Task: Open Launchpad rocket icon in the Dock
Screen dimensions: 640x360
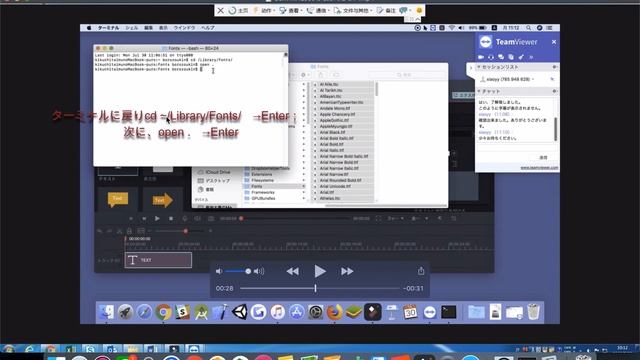Action: click(x=125, y=312)
